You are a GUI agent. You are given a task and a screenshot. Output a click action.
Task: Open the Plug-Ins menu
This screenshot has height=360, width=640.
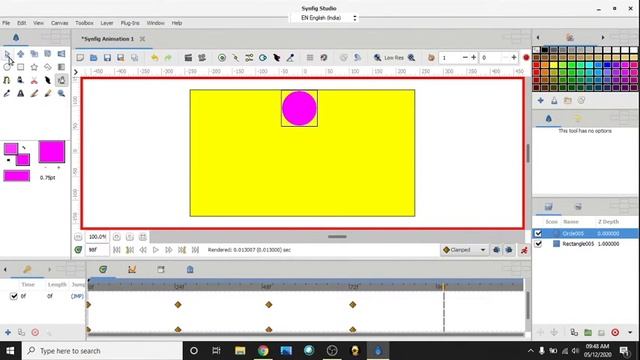(x=130, y=23)
